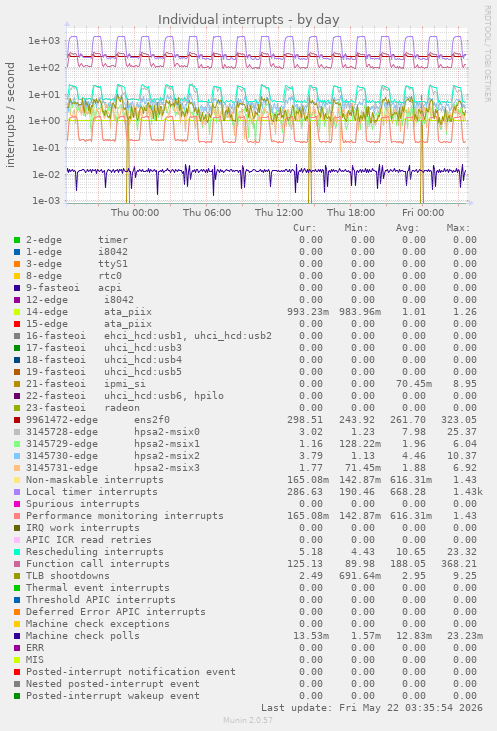Click the green 2-edge timer color swatch

17,240
